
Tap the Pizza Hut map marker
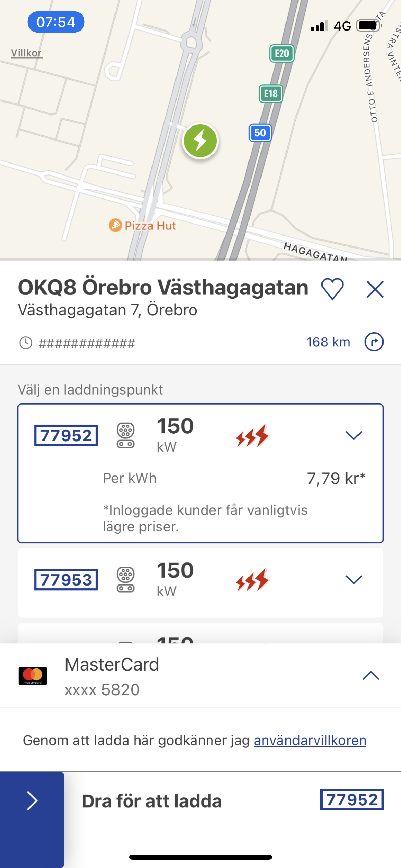click(x=116, y=225)
